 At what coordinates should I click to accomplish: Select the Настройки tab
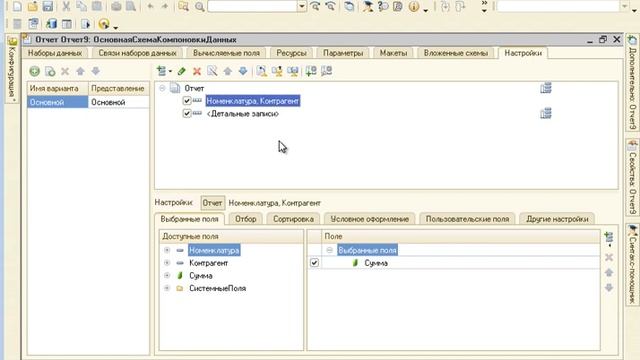click(x=523, y=53)
